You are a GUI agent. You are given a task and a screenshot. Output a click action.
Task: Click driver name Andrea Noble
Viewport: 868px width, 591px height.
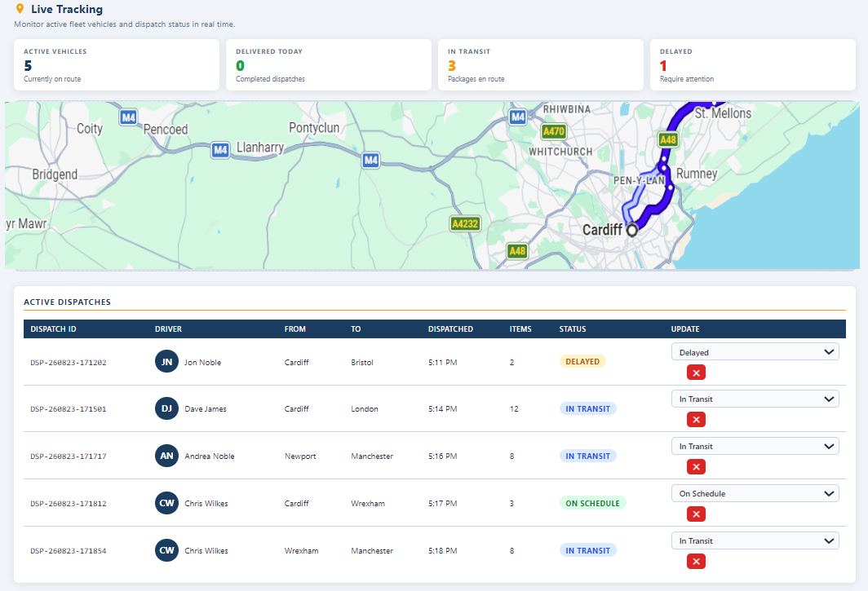209,456
